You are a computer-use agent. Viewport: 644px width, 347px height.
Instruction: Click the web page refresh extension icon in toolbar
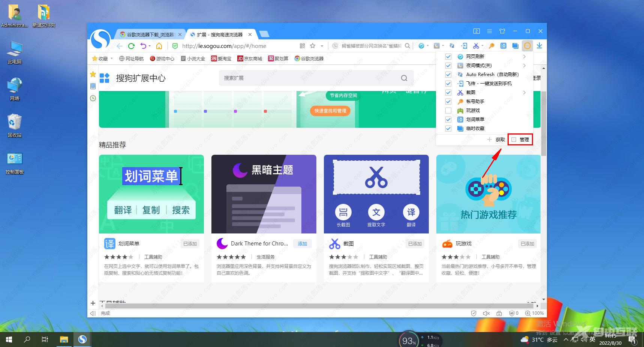click(x=421, y=46)
